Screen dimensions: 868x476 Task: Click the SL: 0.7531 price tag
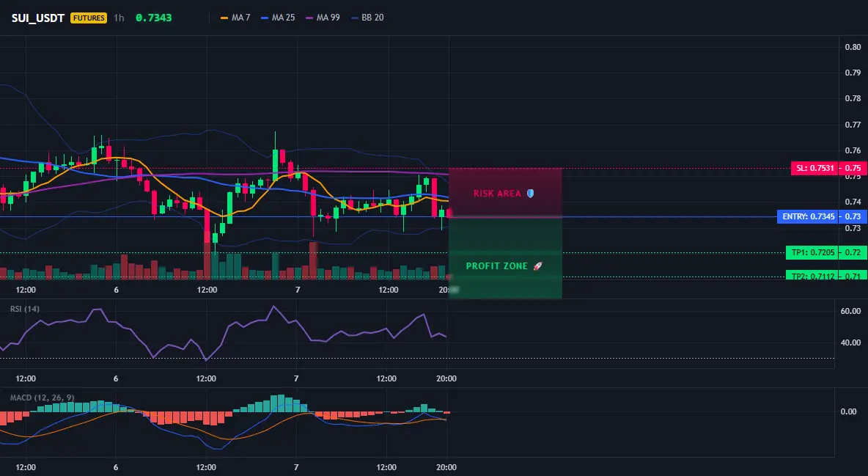[x=814, y=168]
